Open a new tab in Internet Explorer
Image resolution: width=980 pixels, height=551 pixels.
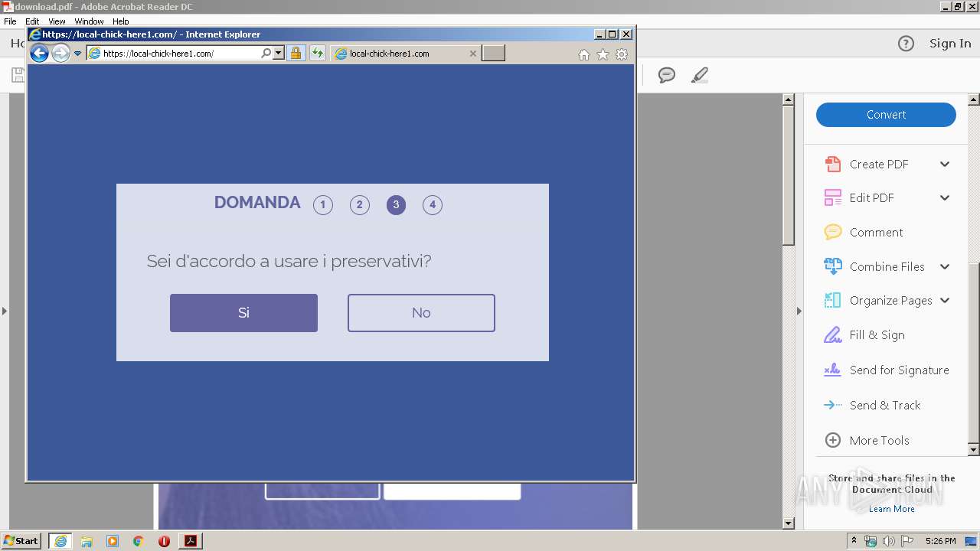[494, 53]
